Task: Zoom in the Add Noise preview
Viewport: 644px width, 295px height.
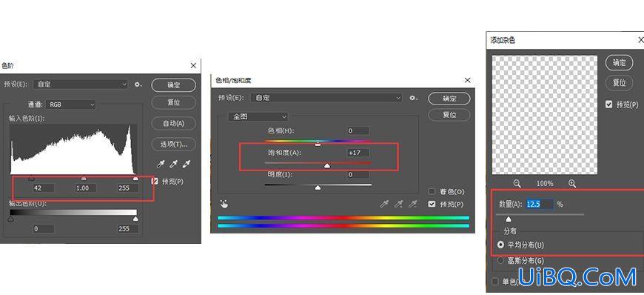Action: tap(572, 184)
